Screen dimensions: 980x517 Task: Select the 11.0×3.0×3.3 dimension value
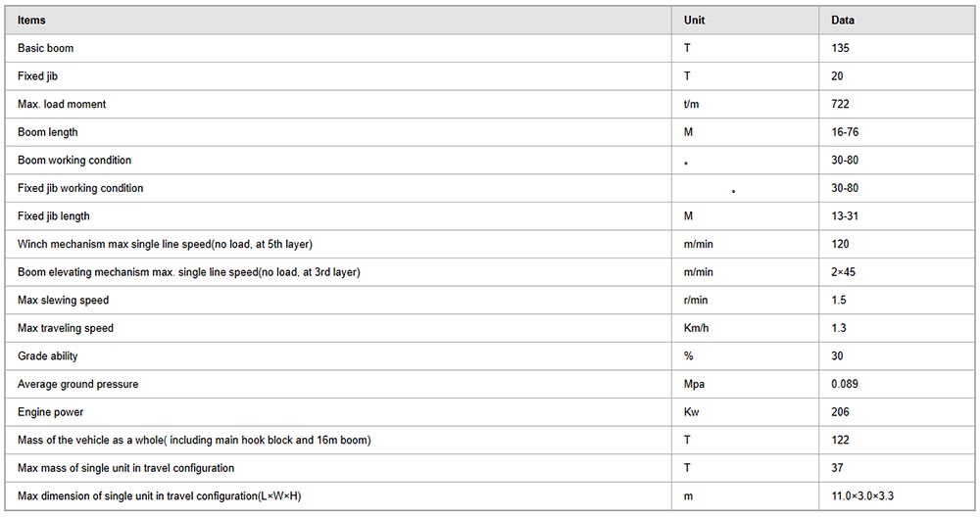[x=862, y=496]
